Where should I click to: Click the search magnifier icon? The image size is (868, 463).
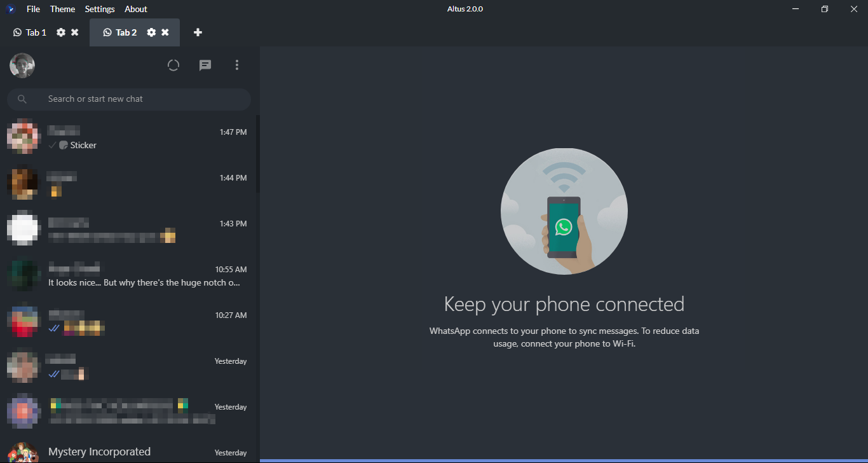[22, 99]
